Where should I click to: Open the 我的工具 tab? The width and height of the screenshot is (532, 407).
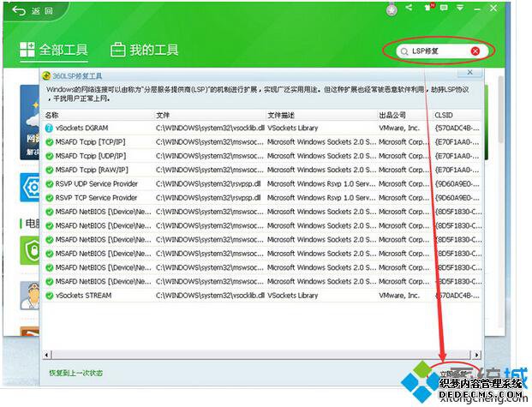(x=145, y=51)
